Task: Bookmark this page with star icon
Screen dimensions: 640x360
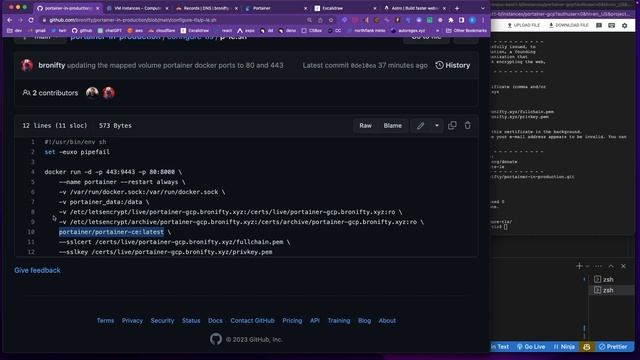Action: click(x=331, y=20)
